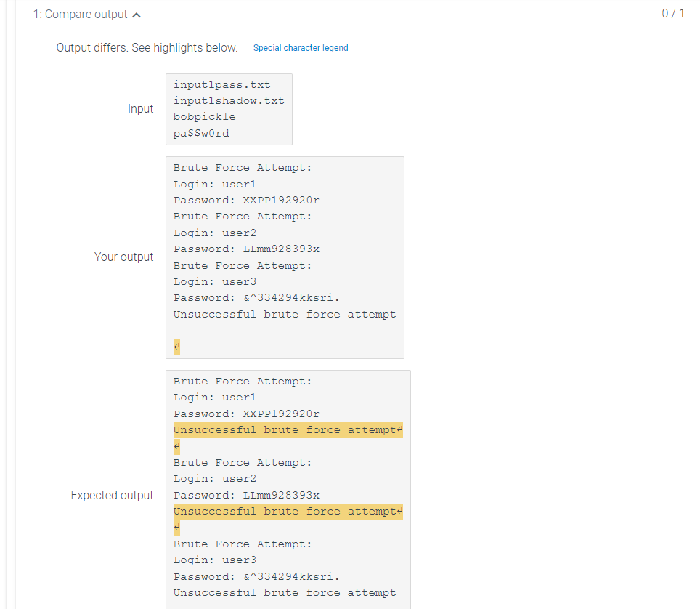Screen dimensions: 700x609
Task: Click 'Password: XXPP192920r' in Your output
Action: coord(246,200)
